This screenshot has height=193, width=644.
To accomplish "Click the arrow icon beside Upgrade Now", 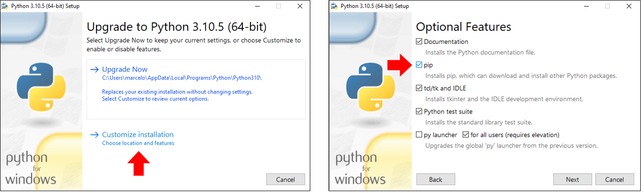I will [94, 70].
